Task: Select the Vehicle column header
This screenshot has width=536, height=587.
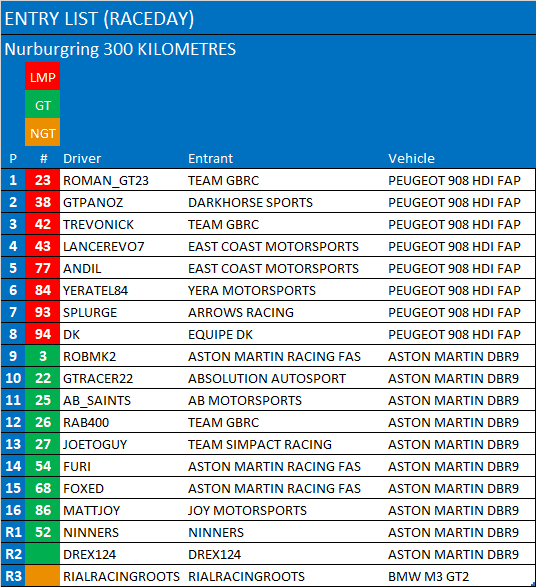Action: (411, 158)
